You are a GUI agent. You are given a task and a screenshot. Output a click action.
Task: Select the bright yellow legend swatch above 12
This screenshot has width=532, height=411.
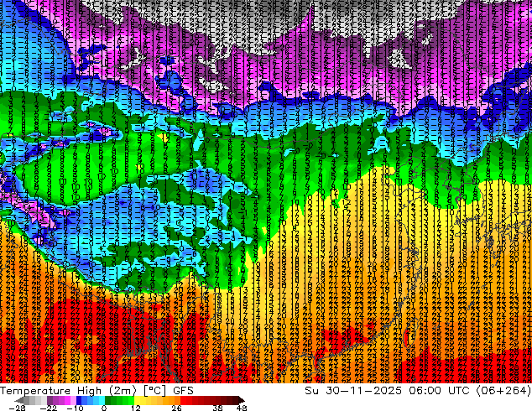pos(137,400)
